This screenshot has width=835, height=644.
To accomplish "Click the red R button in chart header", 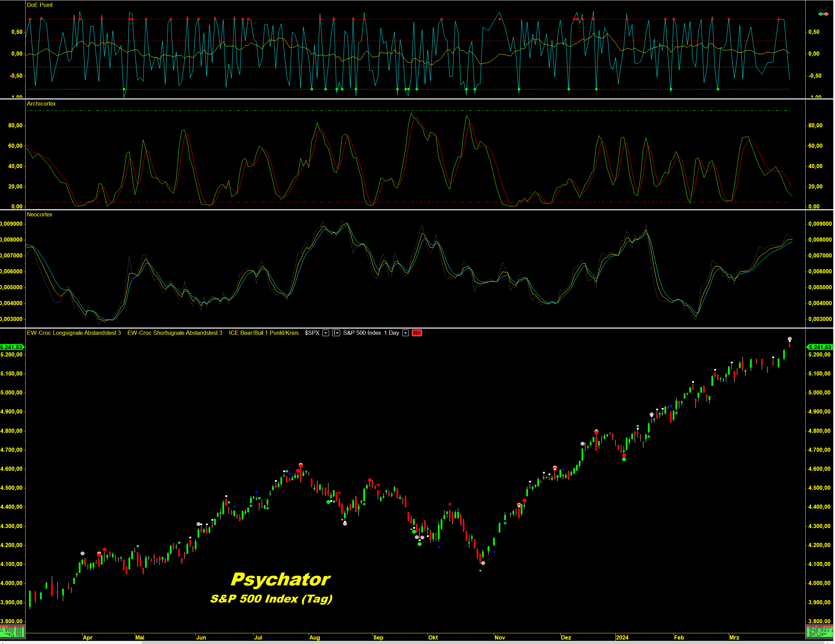I will [417, 333].
